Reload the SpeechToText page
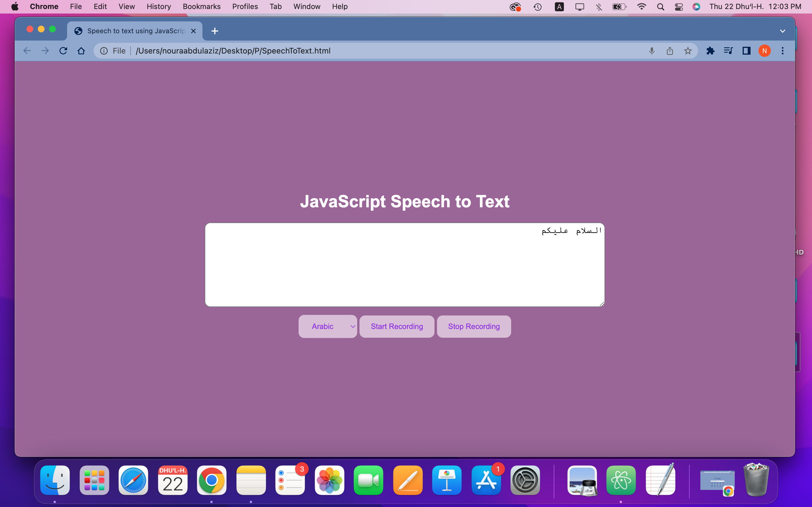 tap(63, 51)
